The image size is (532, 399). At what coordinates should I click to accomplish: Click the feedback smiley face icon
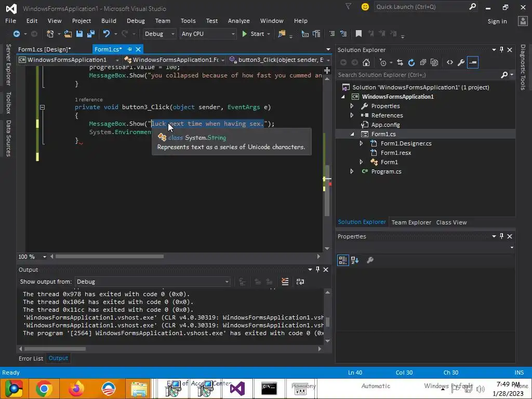click(x=365, y=7)
